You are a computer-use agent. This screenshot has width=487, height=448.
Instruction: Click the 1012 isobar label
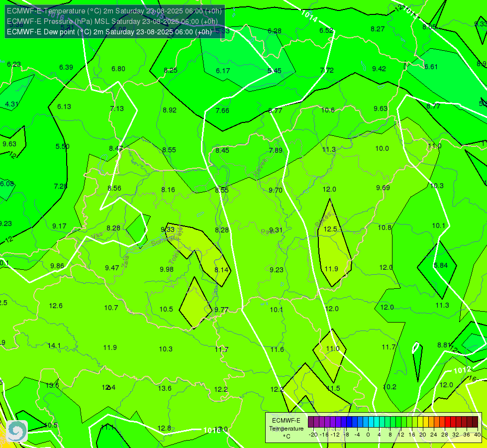click(x=462, y=370)
